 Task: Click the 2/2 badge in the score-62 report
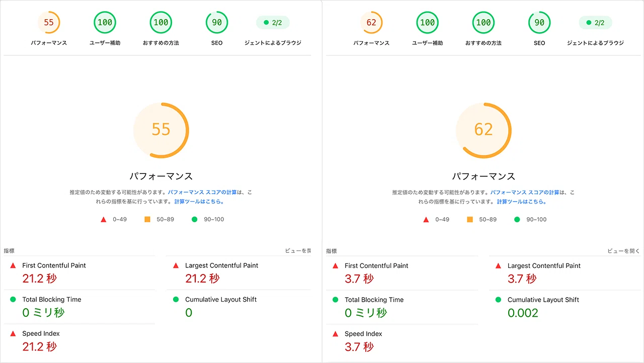[x=595, y=23]
